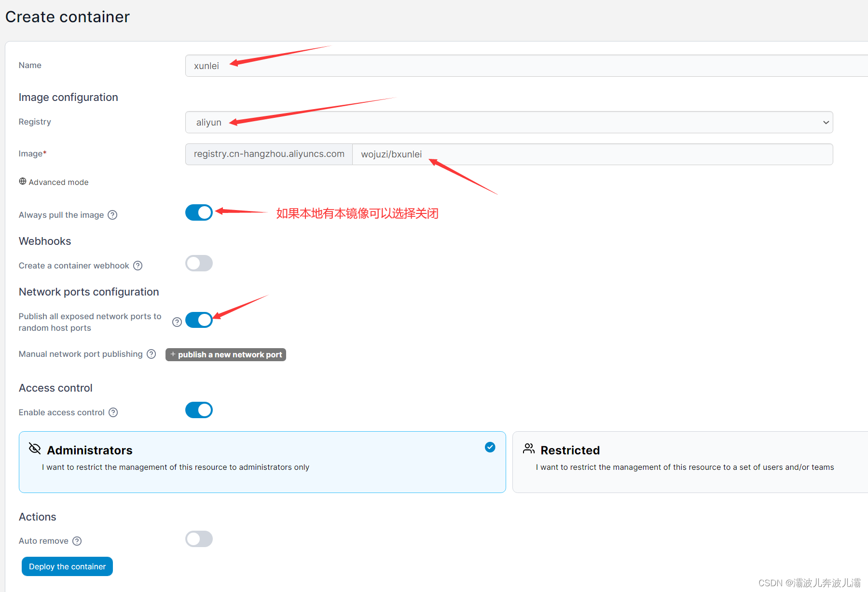Screen dimensions: 868x592
Task: Click the Manual network port publishing help icon
Action: pos(152,354)
